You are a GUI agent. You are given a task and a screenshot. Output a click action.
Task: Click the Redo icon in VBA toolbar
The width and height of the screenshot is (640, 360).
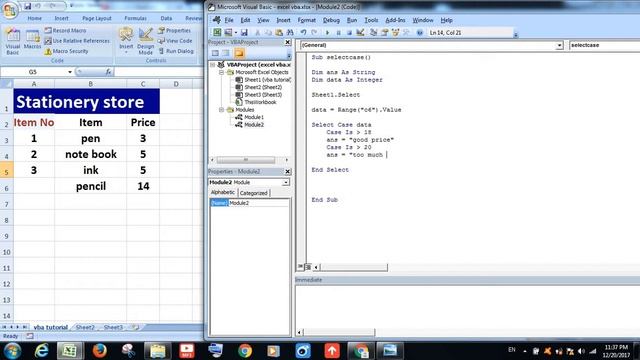coord(314,32)
